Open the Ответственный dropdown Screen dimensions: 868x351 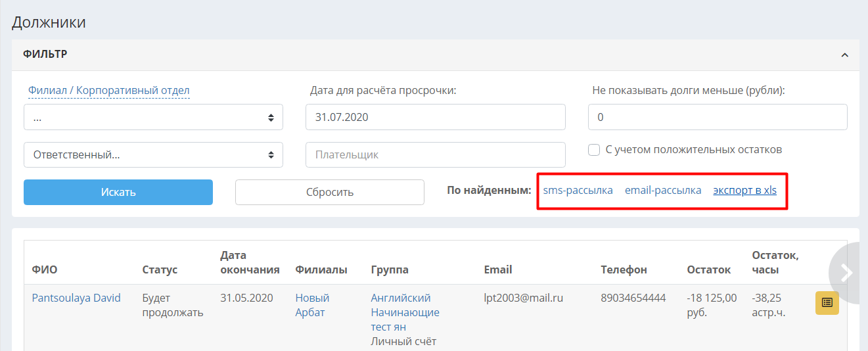pos(153,155)
